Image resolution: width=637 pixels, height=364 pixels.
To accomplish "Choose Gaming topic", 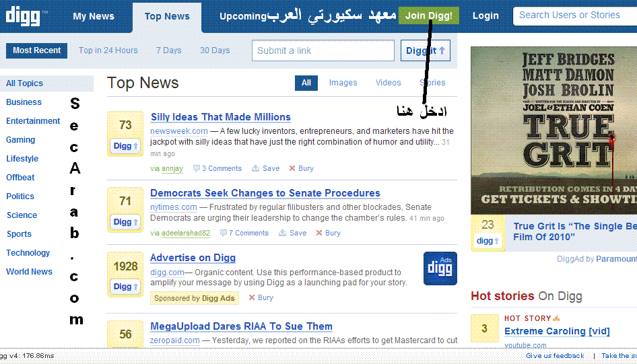I will click(20, 139).
